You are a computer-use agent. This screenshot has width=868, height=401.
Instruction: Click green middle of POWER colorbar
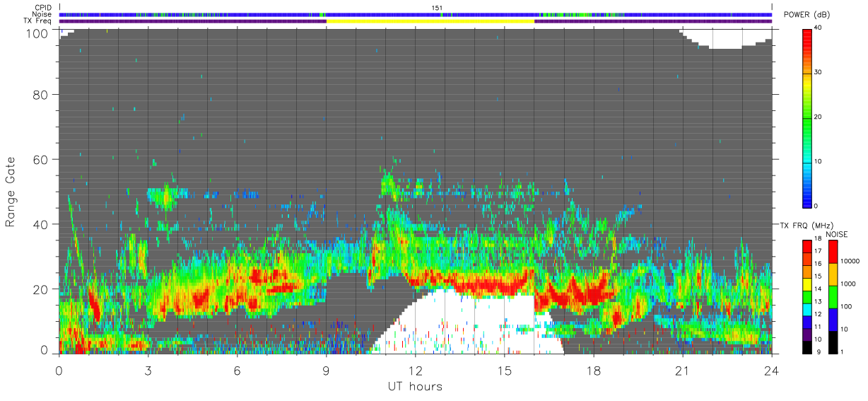pyautogui.click(x=807, y=117)
